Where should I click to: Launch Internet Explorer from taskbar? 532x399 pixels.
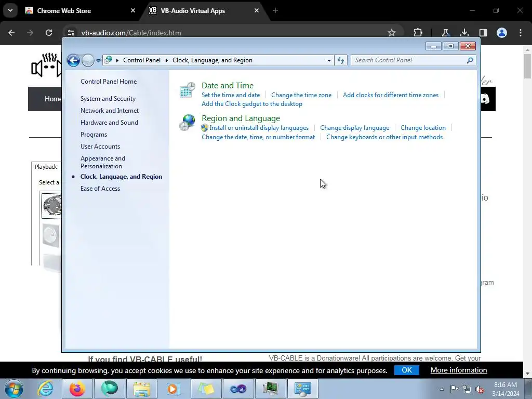pos(46,389)
